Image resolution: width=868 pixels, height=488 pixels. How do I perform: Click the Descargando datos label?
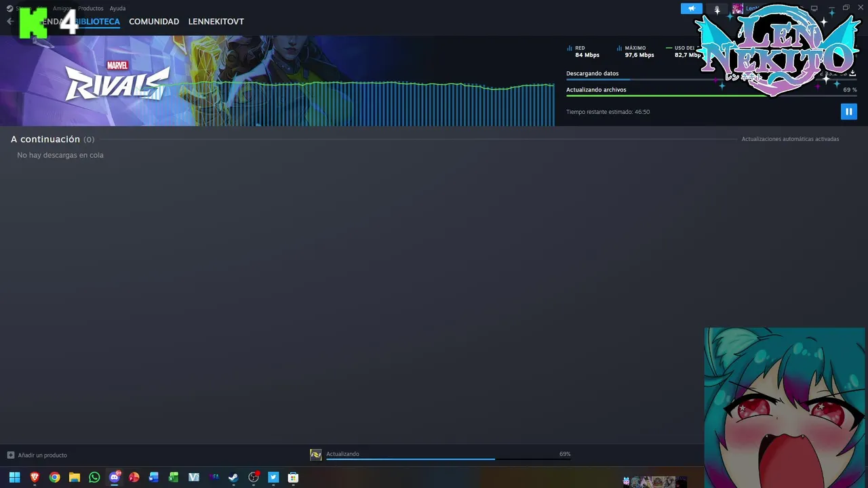click(x=592, y=73)
